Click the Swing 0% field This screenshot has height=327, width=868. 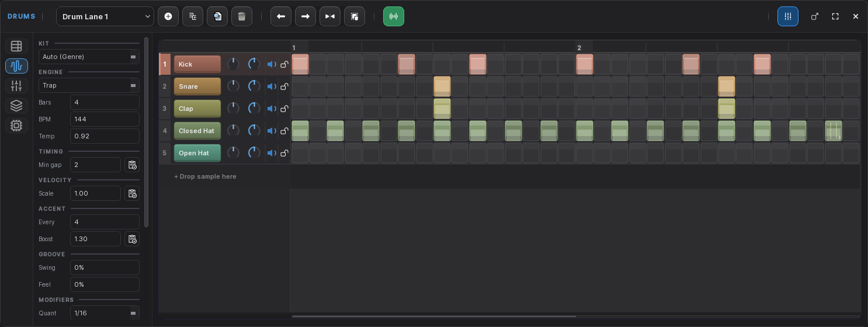[105, 267]
